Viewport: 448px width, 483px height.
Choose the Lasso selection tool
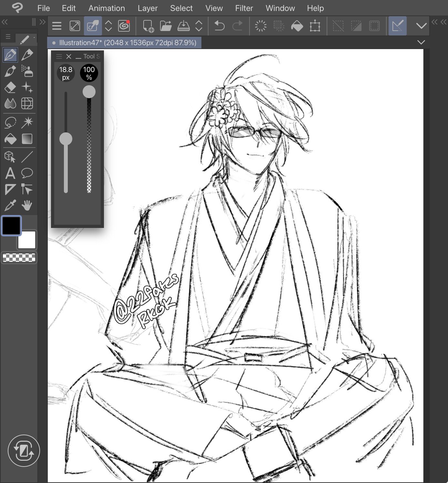tap(10, 122)
